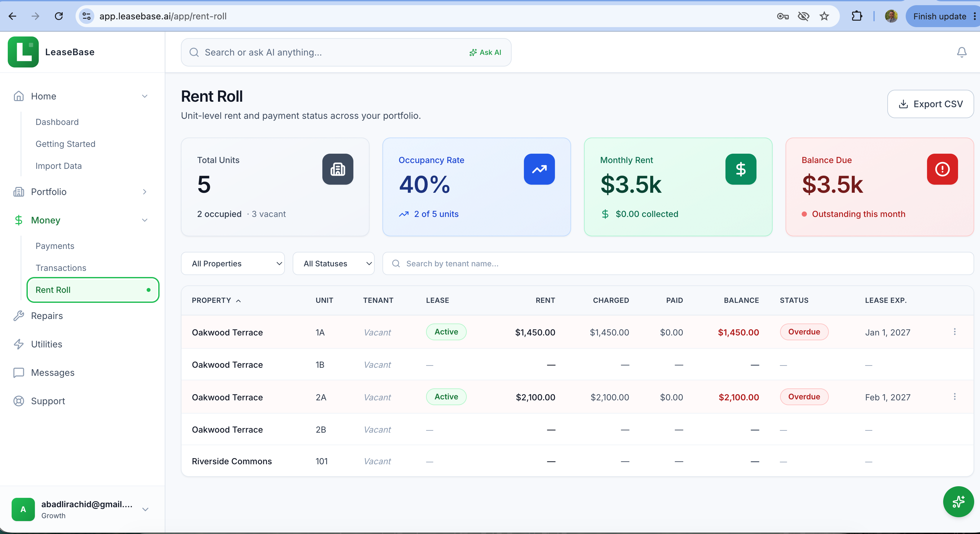This screenshot has width=980, height=534.
Task: Click the Status column header
Action: pos(794,300)
